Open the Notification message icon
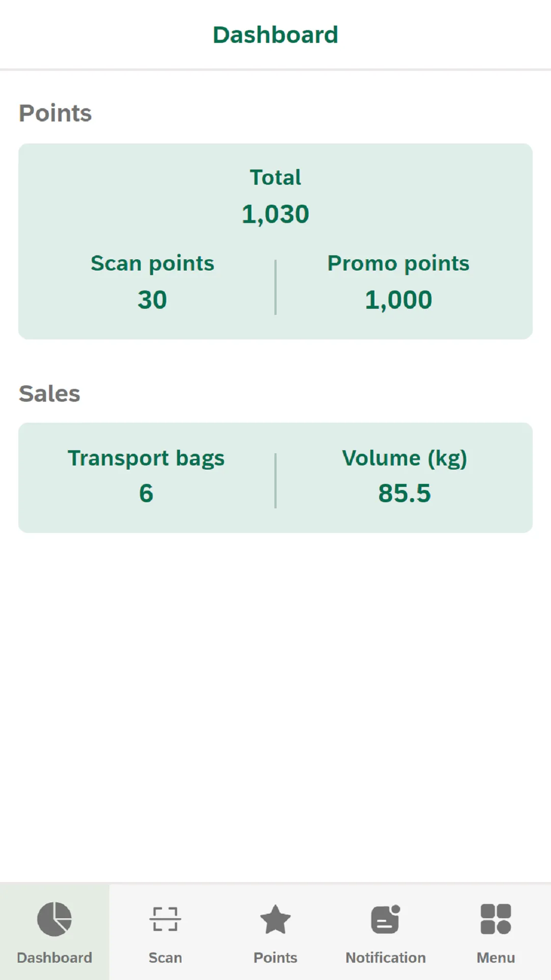 point(386,919)
